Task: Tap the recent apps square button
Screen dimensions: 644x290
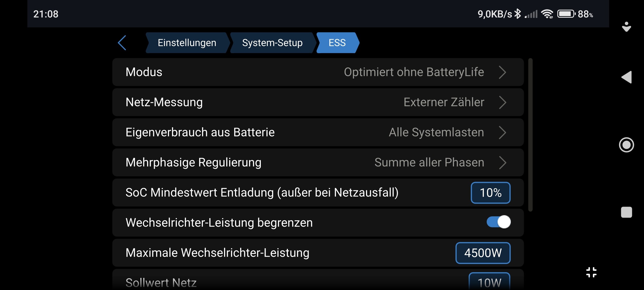Action: pos(627,212)
